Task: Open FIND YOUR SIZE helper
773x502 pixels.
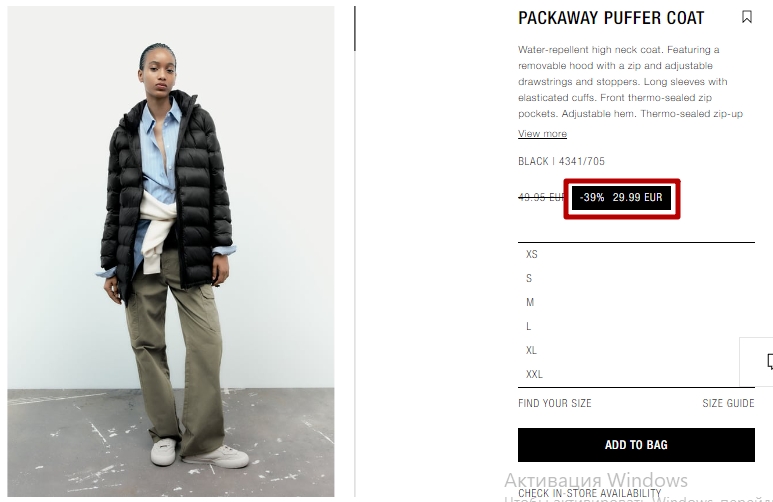Action: (555, 403)
